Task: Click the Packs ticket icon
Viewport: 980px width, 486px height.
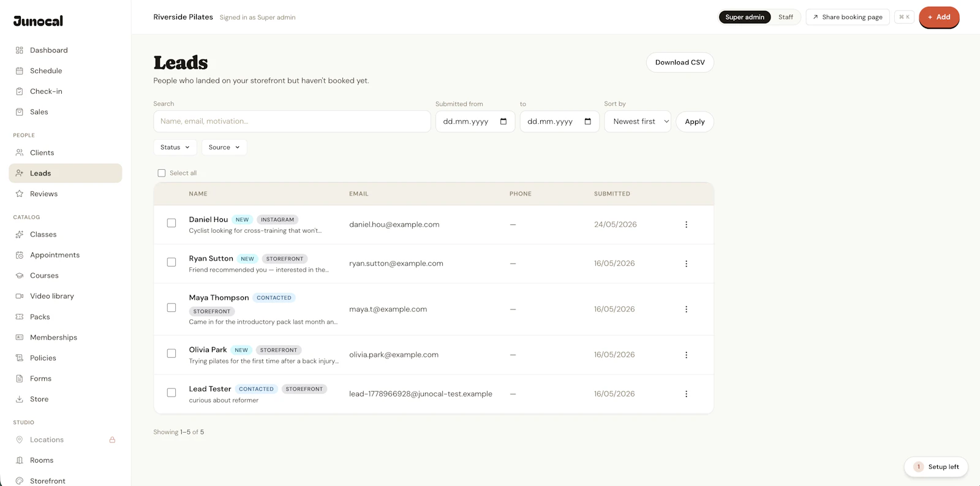Action: point(20,317)
